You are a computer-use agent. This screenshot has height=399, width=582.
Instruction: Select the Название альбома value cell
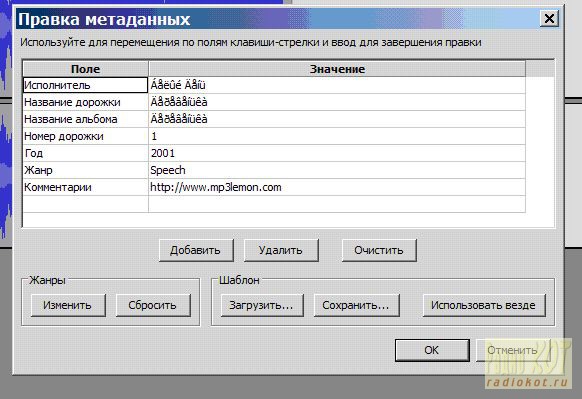point(337,119)
